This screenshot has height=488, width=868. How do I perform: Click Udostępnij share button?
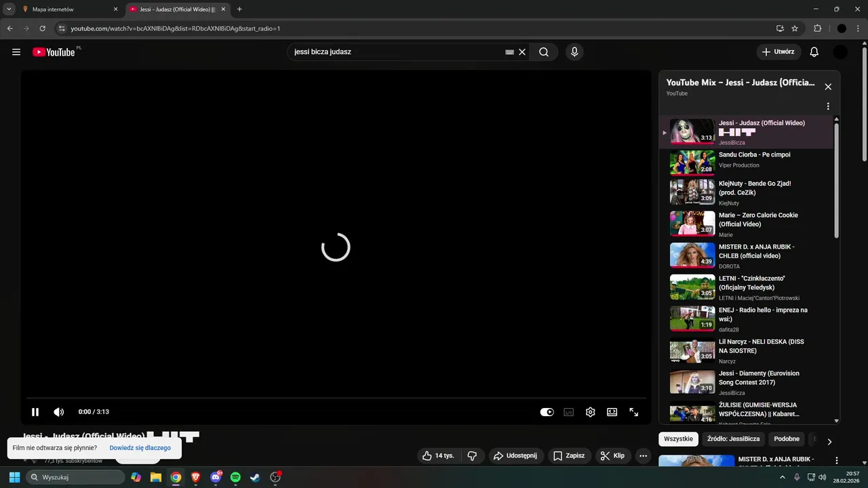click(515, 455)
